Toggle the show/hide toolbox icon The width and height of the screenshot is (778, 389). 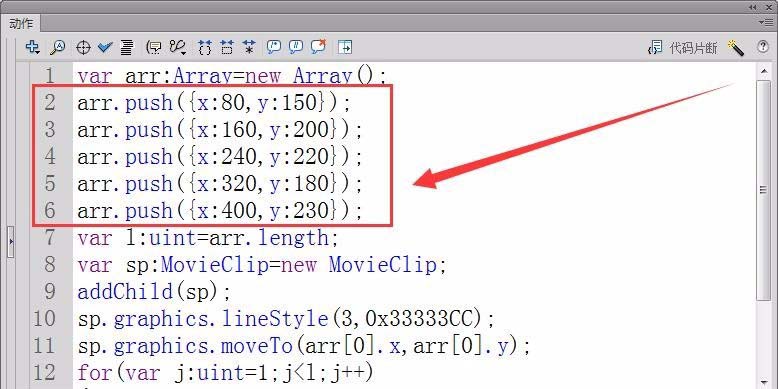pyautogui.click(x=345, y=47)
